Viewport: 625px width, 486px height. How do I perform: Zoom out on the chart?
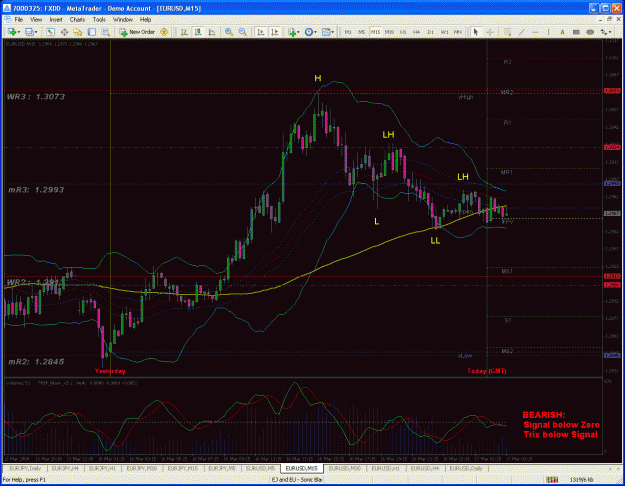(242, 32)
